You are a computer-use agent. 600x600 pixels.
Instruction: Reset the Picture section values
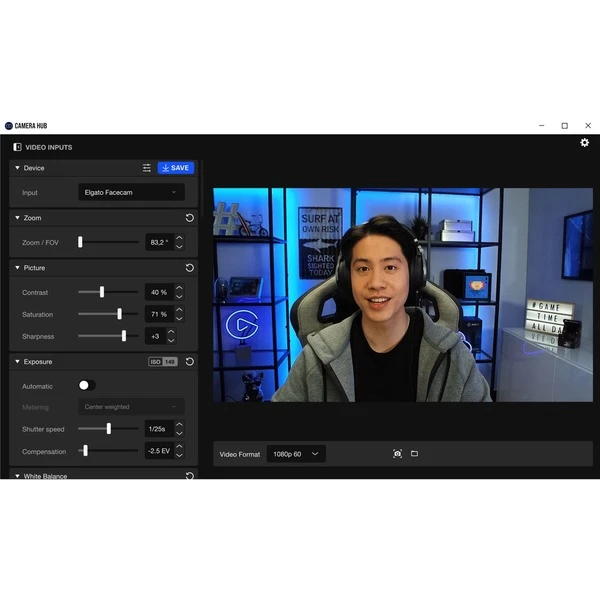click(x=190, y=268)
